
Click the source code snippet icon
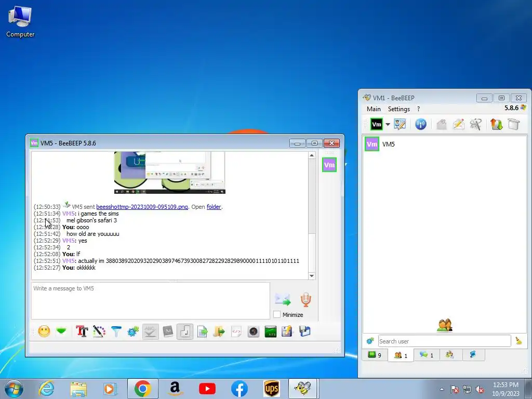236,331
